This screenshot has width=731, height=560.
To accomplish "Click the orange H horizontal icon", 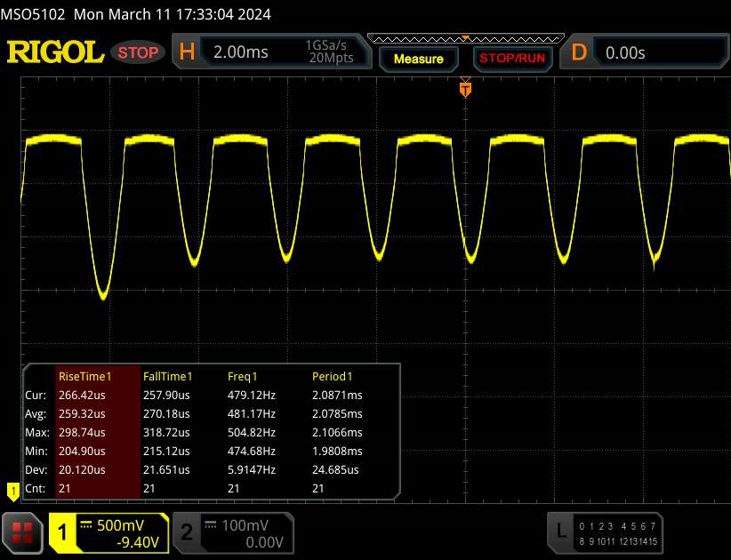I will [x=187, y=52].
